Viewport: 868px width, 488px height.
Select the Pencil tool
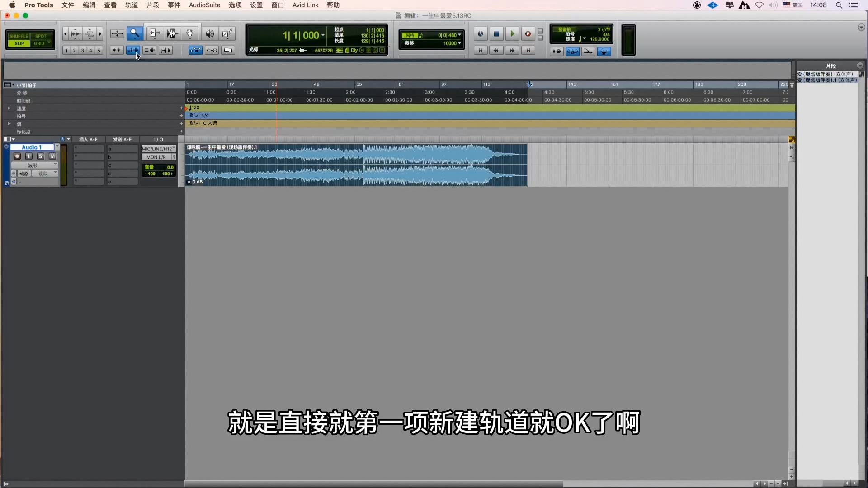pyautogui.click(x=227, y=33)
